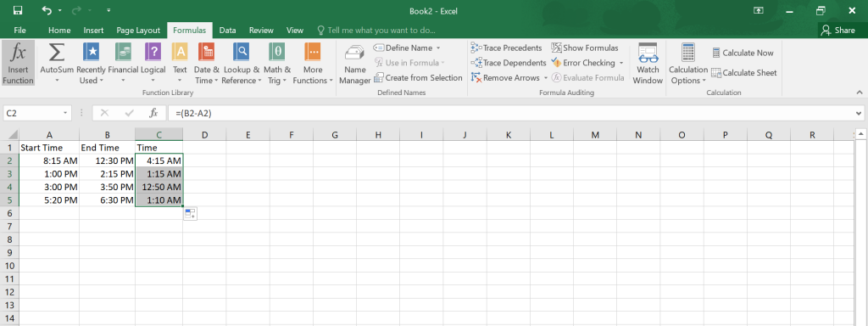This screenshot has height=326, width=868.
Task: Click Trace Precedents
Action: (x=506, y=48)
